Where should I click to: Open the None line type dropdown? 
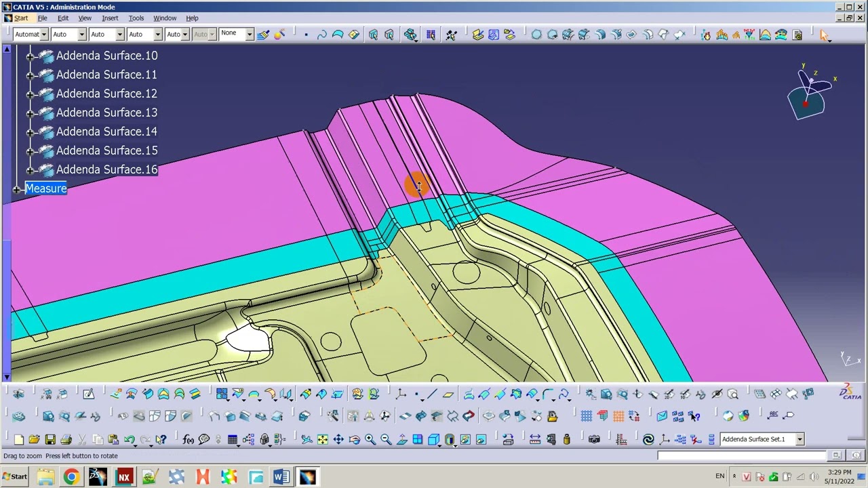pyautogui.click(x=249, y=34)
